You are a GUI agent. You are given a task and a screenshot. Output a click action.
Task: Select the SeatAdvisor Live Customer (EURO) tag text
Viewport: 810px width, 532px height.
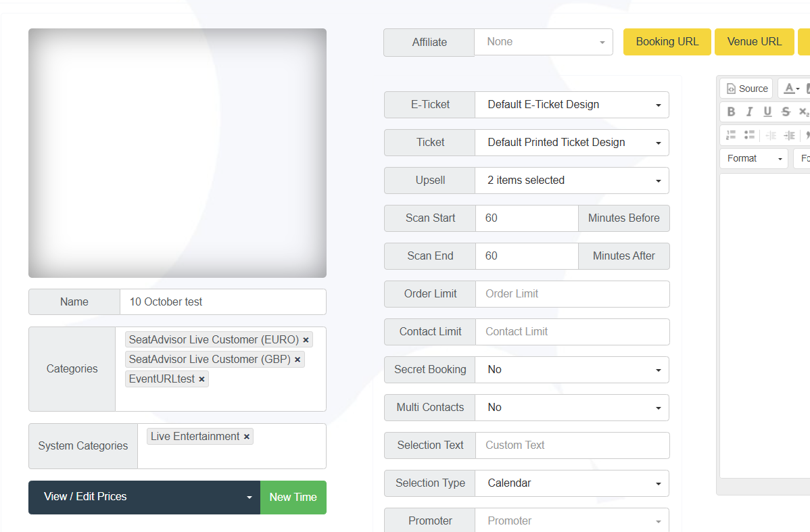tap(214, 340)
